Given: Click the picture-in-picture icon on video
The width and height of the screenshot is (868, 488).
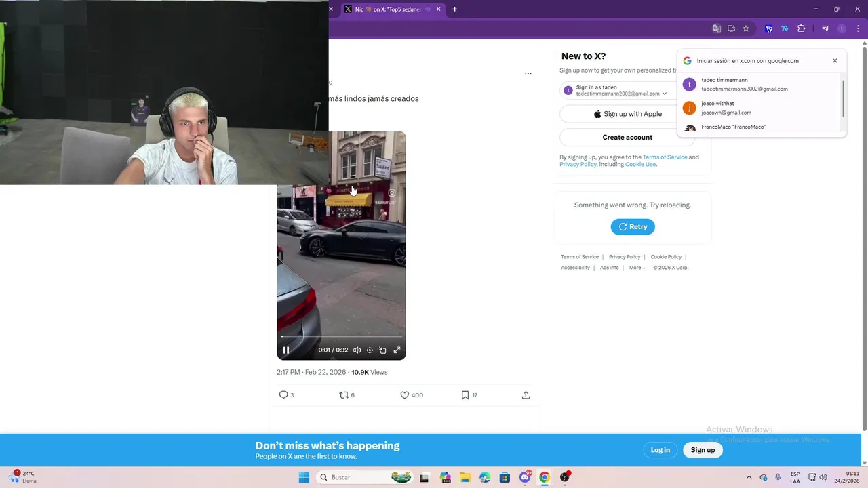Looking at the screenshot, I should tap(382, 350).
